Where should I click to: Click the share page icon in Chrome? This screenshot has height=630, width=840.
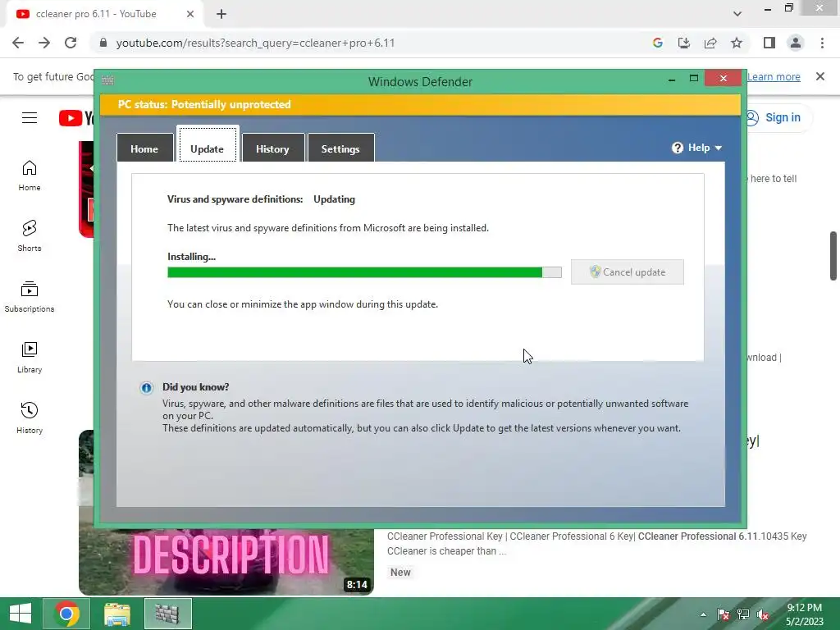tap(710, 43)
